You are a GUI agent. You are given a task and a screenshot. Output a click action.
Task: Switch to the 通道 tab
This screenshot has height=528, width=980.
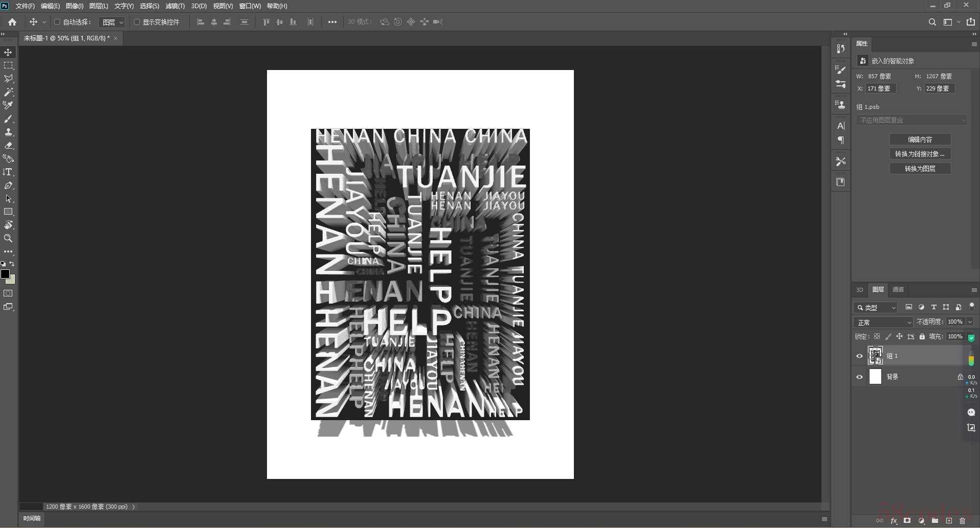point(898,290)
